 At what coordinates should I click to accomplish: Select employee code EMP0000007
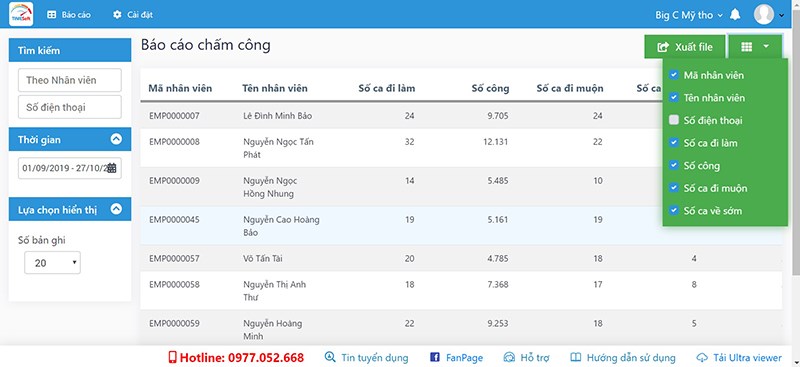(174, 116)
